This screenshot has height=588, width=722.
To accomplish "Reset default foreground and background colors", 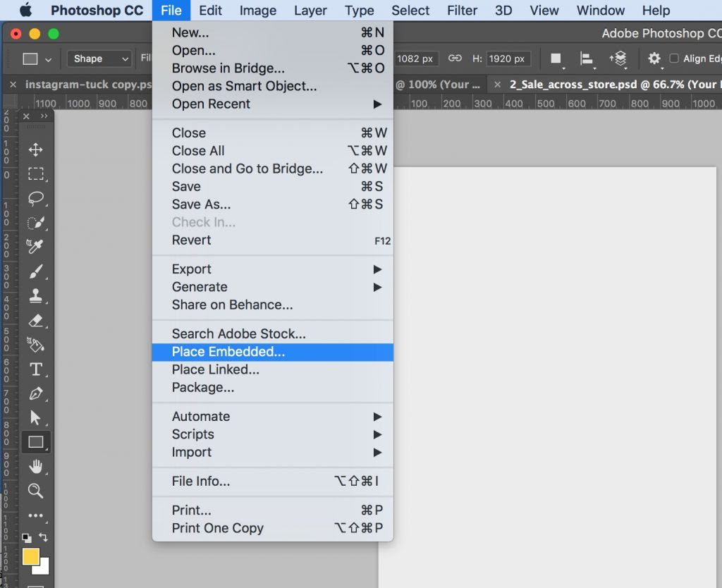I will [x=27, y=537].
